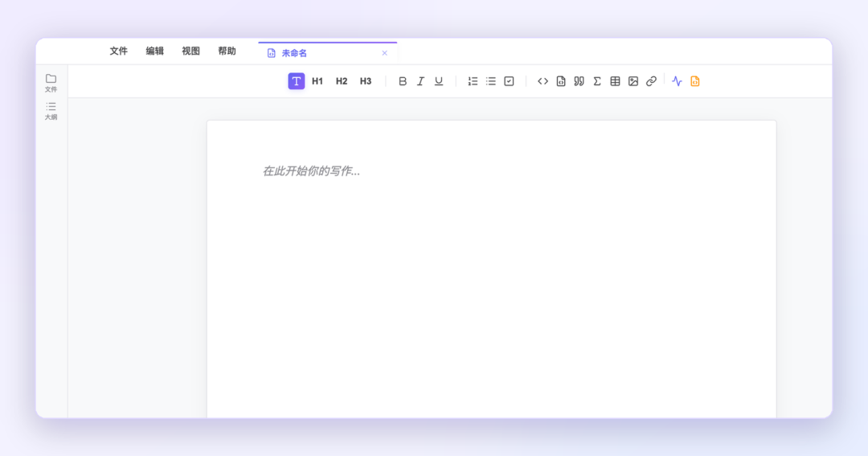Insert a bulleted list

pos(491,81)
